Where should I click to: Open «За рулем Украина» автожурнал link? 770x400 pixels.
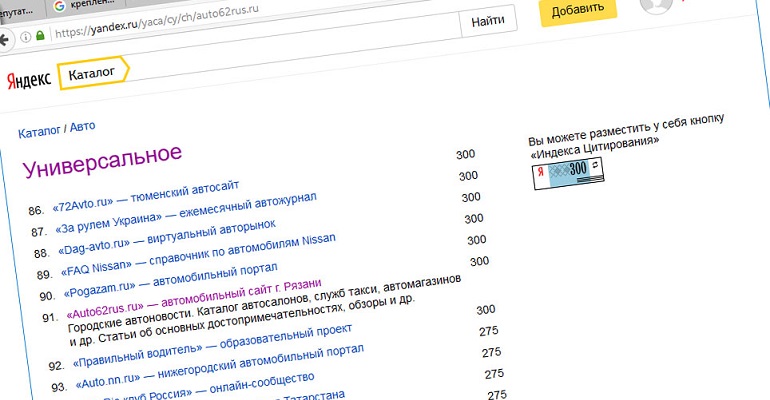186,213
